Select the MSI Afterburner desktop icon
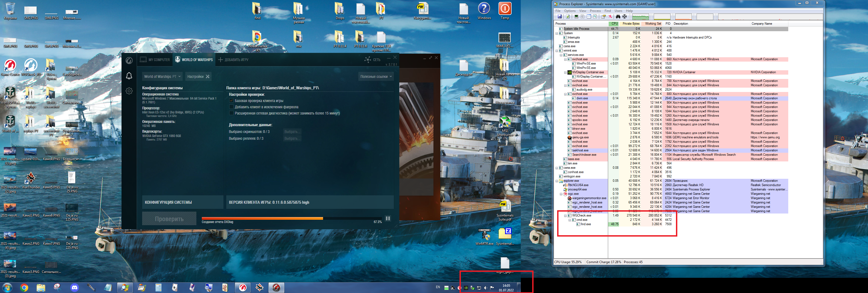This screenshot has width=868, height=293. point(505,126)
